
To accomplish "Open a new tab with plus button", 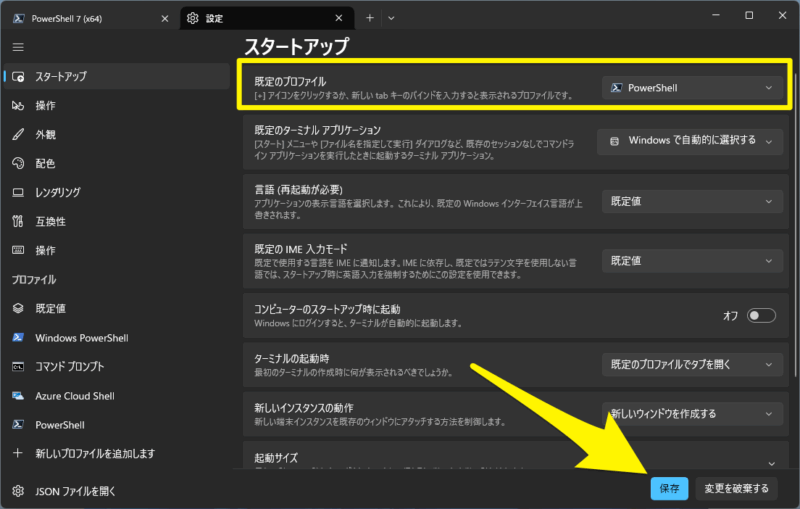I will click(x=370, y=18).
